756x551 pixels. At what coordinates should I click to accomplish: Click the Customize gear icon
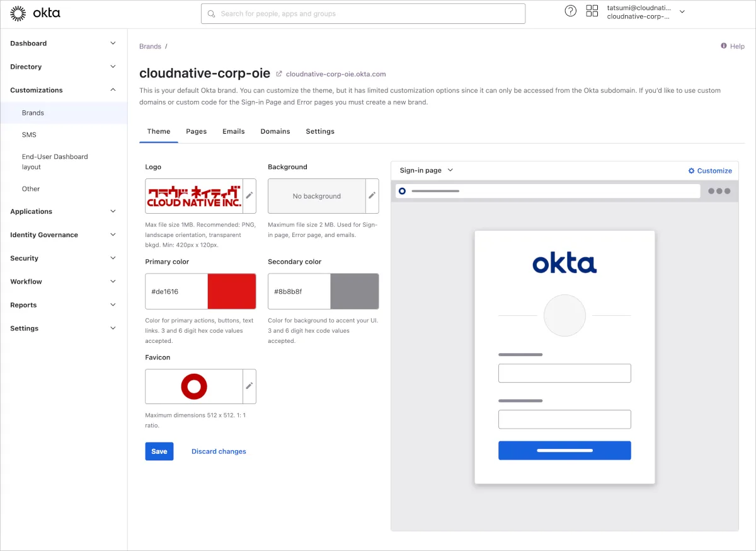click(x=691, y=171)
